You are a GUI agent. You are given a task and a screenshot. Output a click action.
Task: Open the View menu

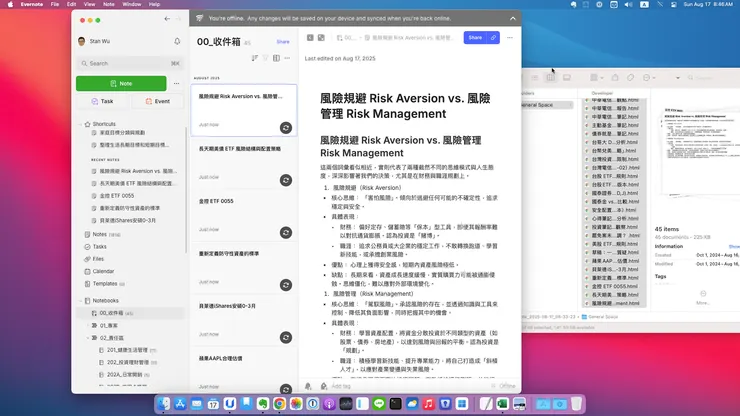coord(89,4)
